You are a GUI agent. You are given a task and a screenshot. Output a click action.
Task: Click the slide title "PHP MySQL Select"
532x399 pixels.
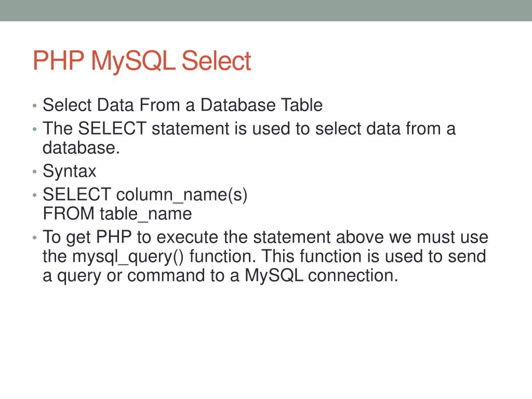coord(141,61)
